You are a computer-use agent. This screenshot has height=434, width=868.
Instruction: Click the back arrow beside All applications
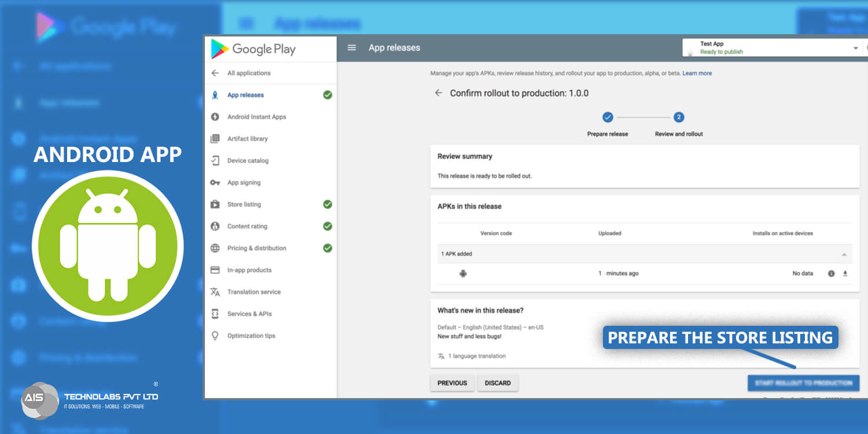click(x=215, y=73)
